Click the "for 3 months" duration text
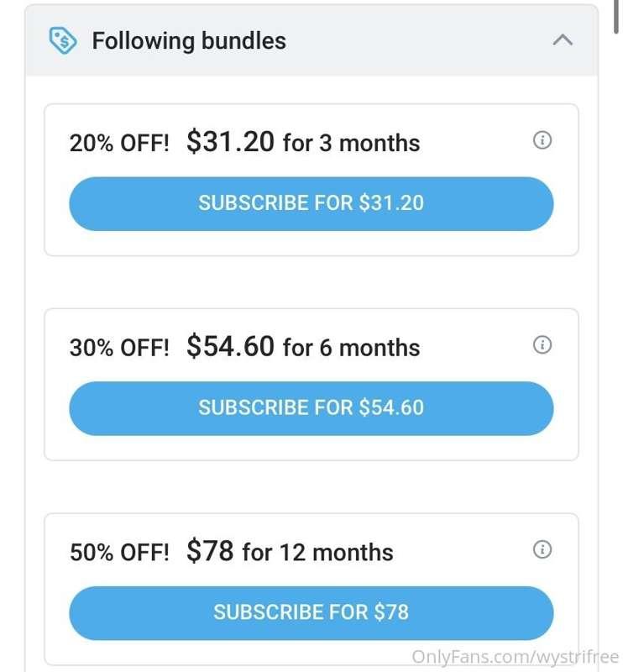Viewport: 623px width, 672px height. [351, 143]
